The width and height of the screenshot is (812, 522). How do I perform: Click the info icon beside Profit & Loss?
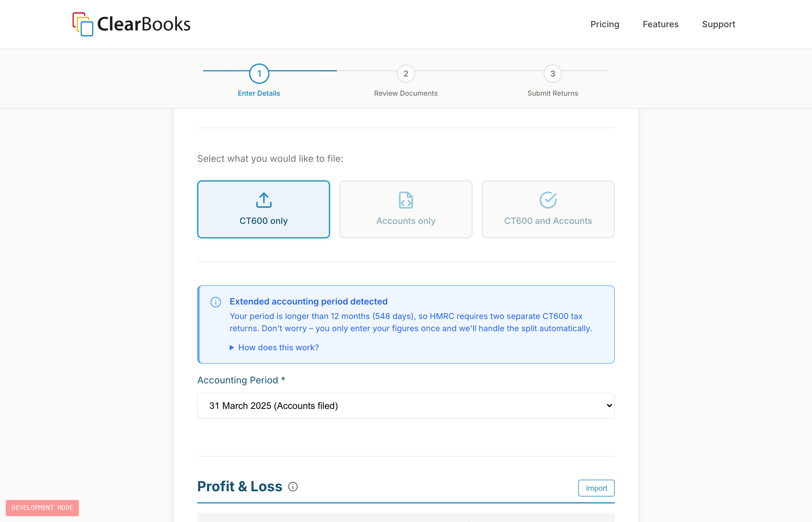click(x=293, y=486)
